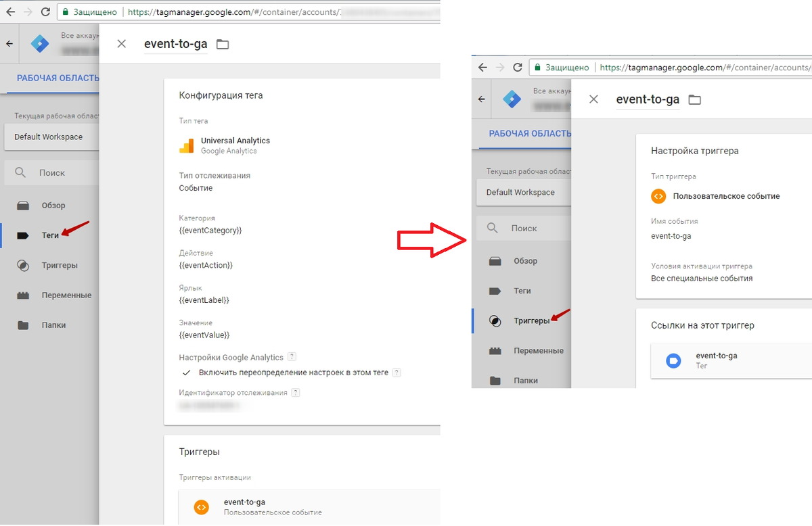Click Universal Analytics tag type icon

pos(186,145)
